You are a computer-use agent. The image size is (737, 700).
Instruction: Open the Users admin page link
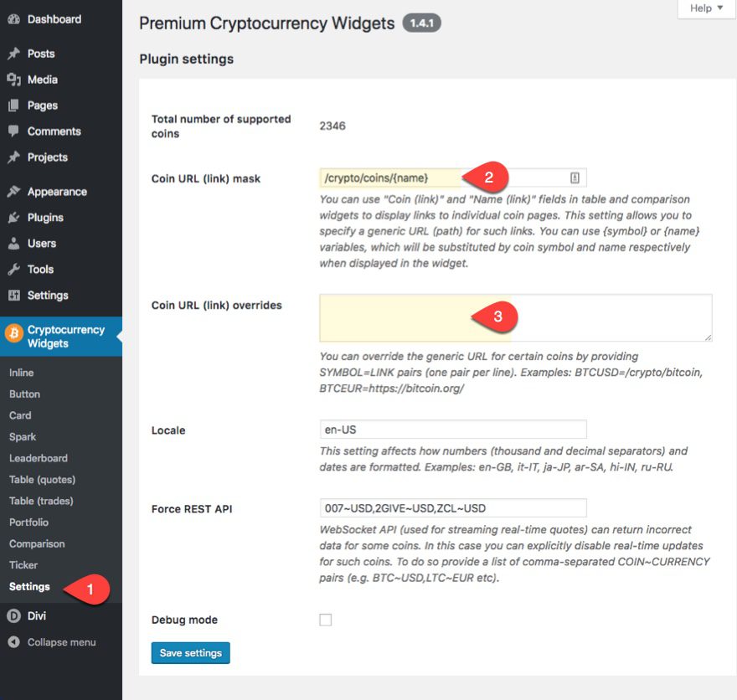pyautogui.click(x=42, y=244)
